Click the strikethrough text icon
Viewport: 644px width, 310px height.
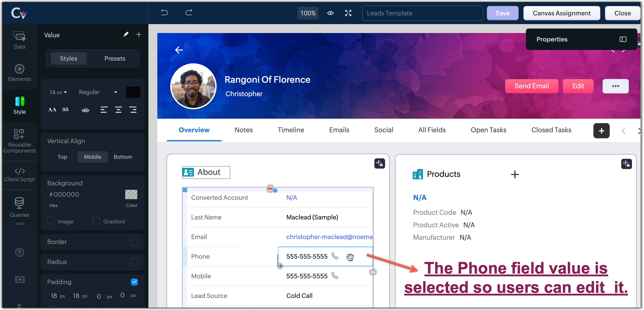click(x=86, y=110)
